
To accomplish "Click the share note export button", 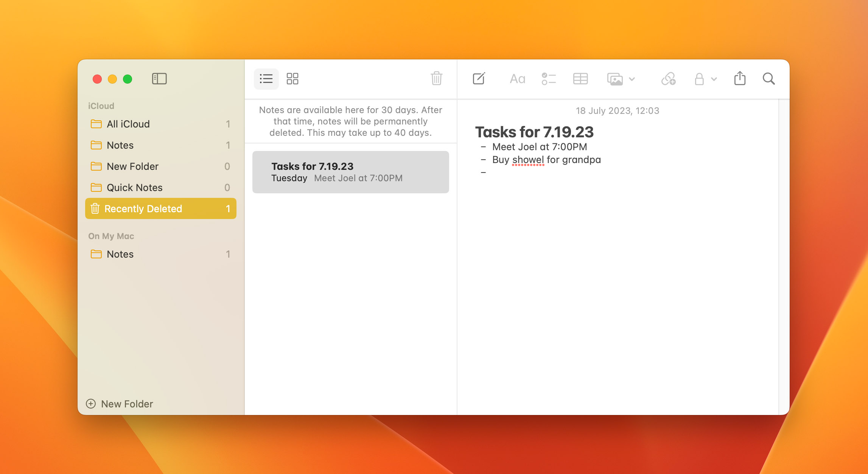I will [x=740, y=79].
